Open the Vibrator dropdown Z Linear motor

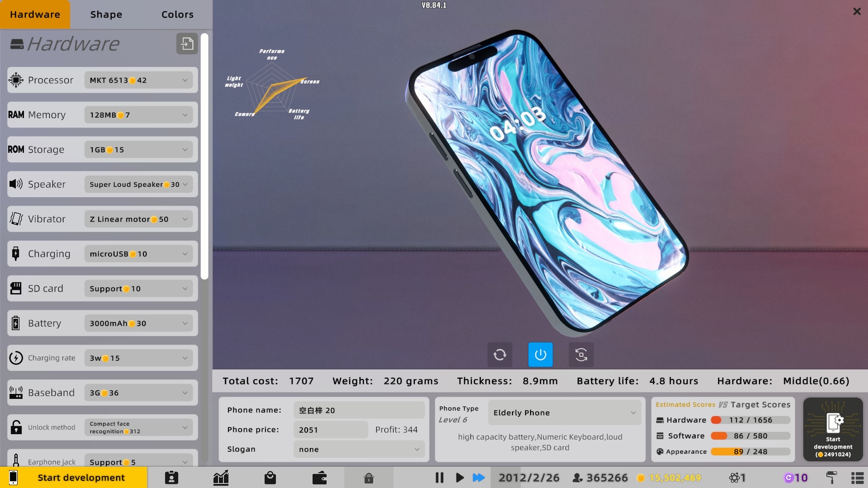(138, 219)
